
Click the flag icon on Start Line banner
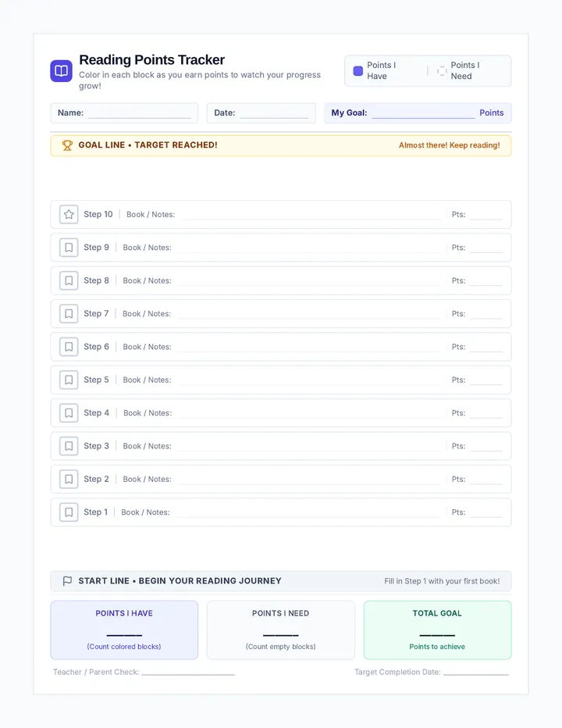click(x=67, y=581)
